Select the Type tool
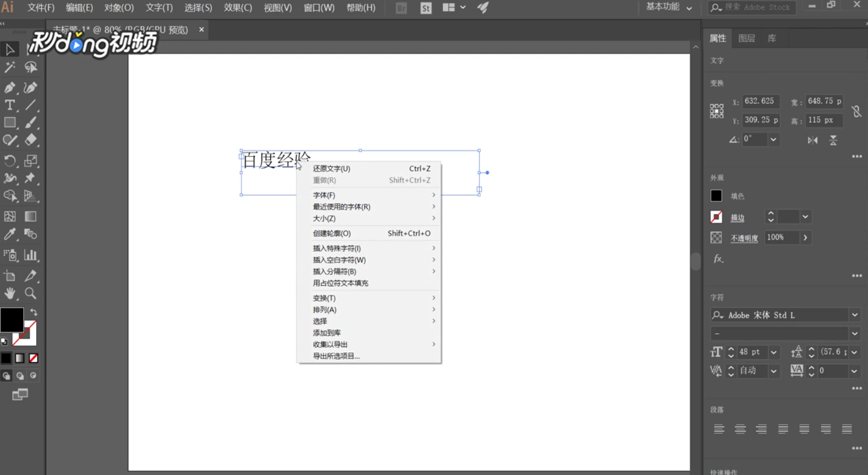 click(10, 105)
